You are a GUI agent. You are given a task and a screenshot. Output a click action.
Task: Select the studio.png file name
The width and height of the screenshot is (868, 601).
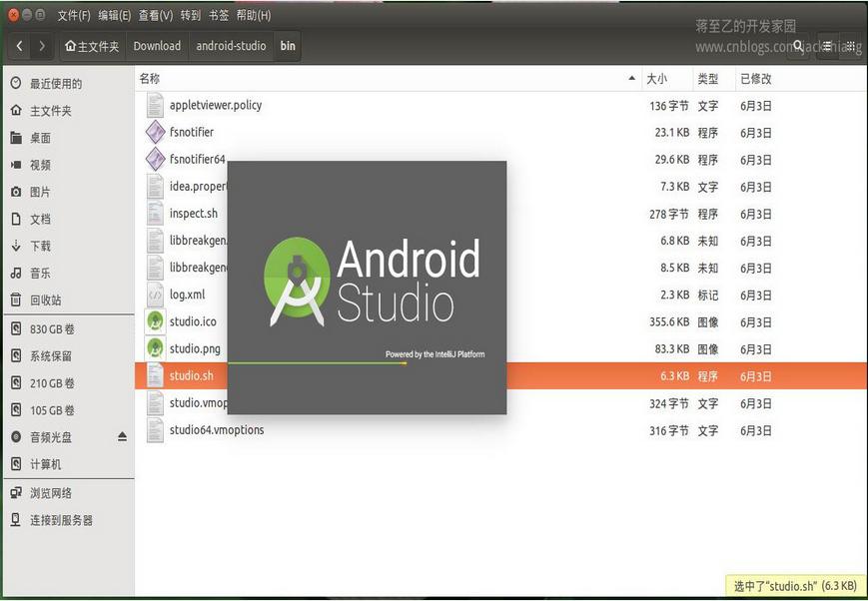(x=195, y=348)
